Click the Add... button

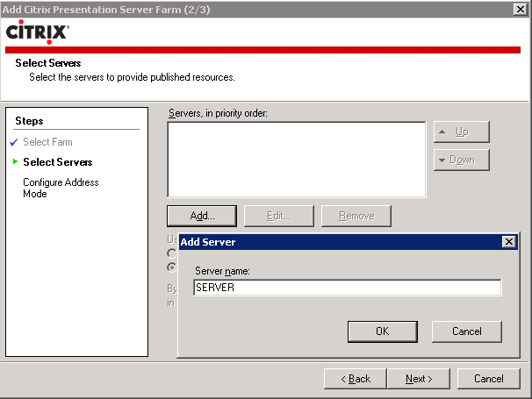tap(202, 216)
